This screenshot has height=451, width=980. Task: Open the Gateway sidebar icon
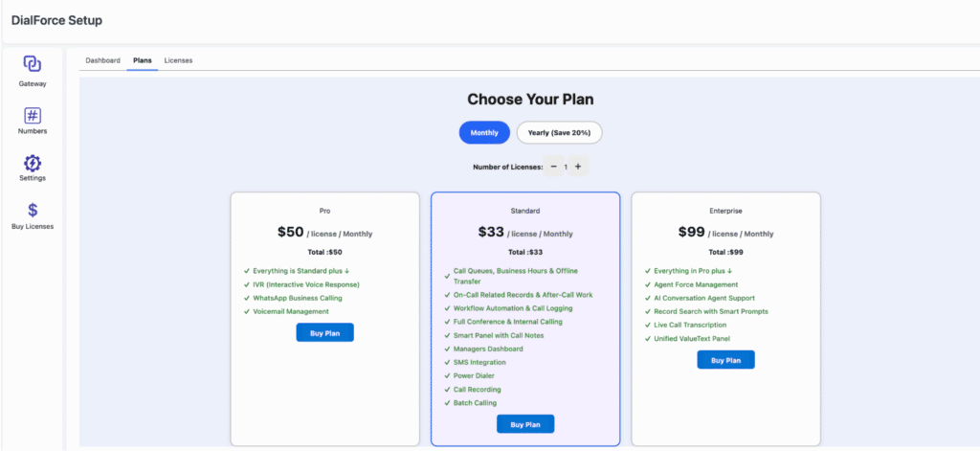pos(32,64)
